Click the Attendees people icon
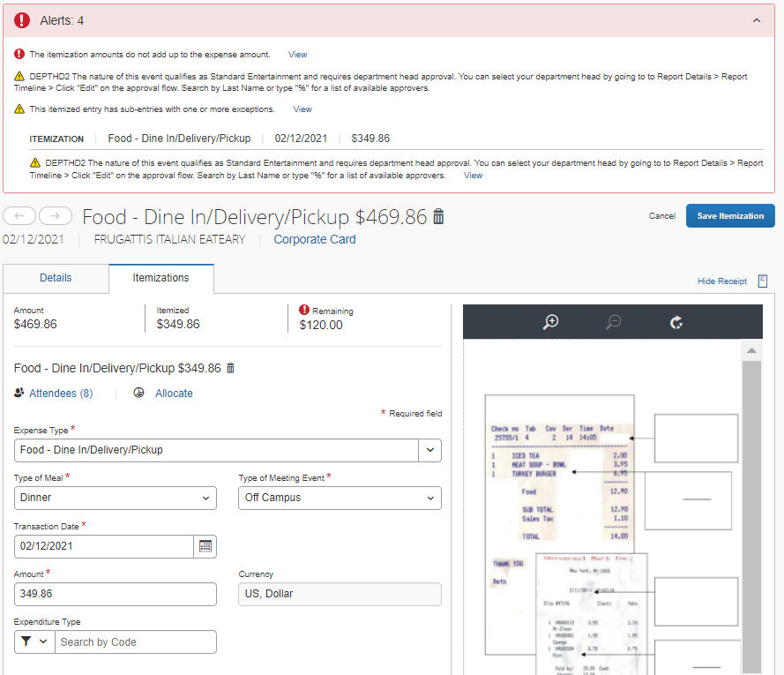Viewport: 784px width, 675px height. (x=19, y=393)
